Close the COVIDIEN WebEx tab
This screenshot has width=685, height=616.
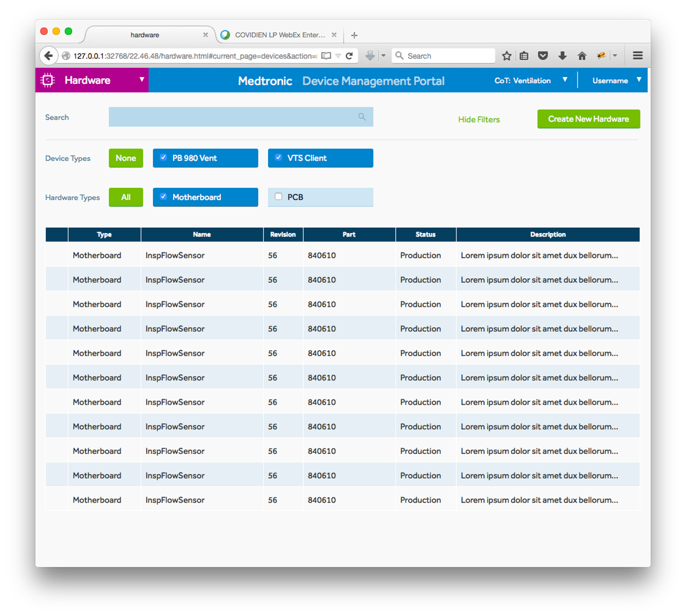[x=334, y=34]
